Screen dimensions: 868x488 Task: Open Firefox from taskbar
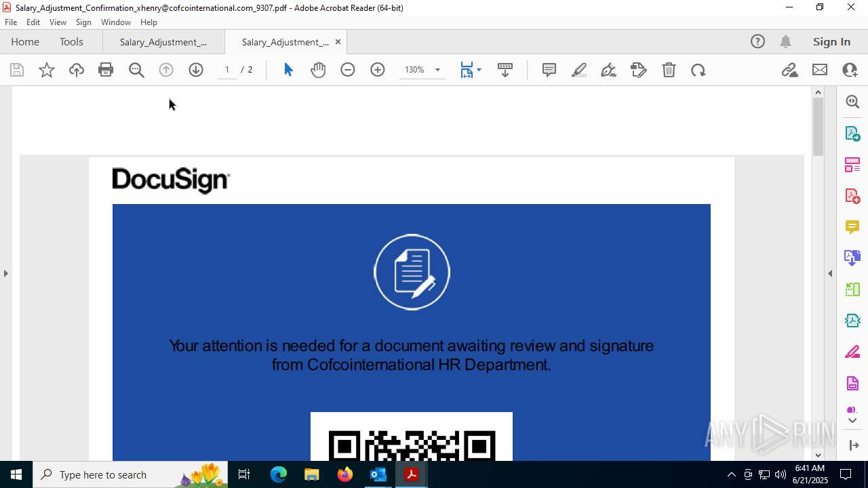click(345, 474)
